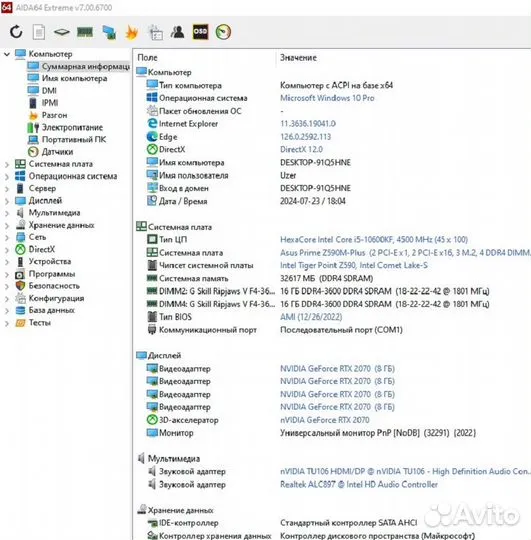Viewport: 531px width, 540px height.
Task: Open the Microsoft Windows 10 Pro link
Action: 327,98
